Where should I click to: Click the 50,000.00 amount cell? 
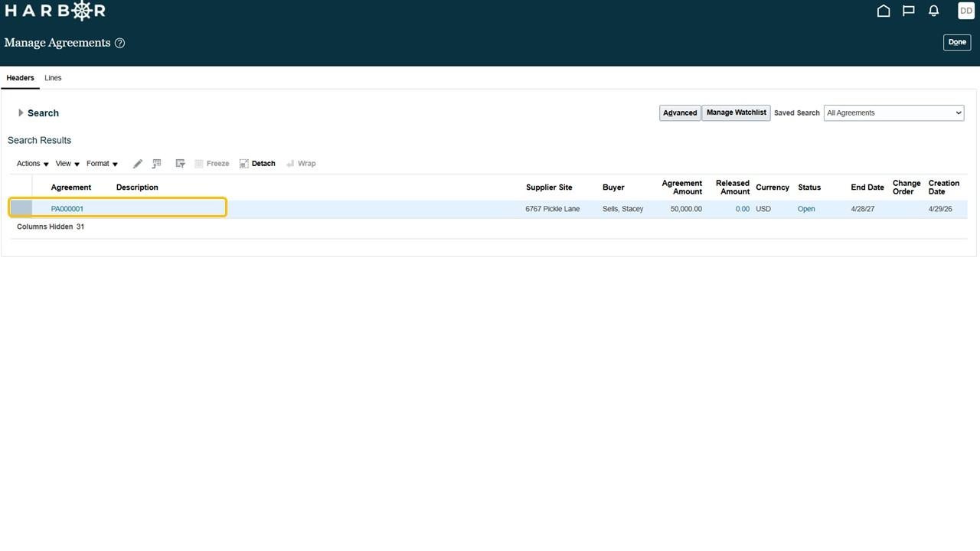pyautogui.click(x=686, y=209)
